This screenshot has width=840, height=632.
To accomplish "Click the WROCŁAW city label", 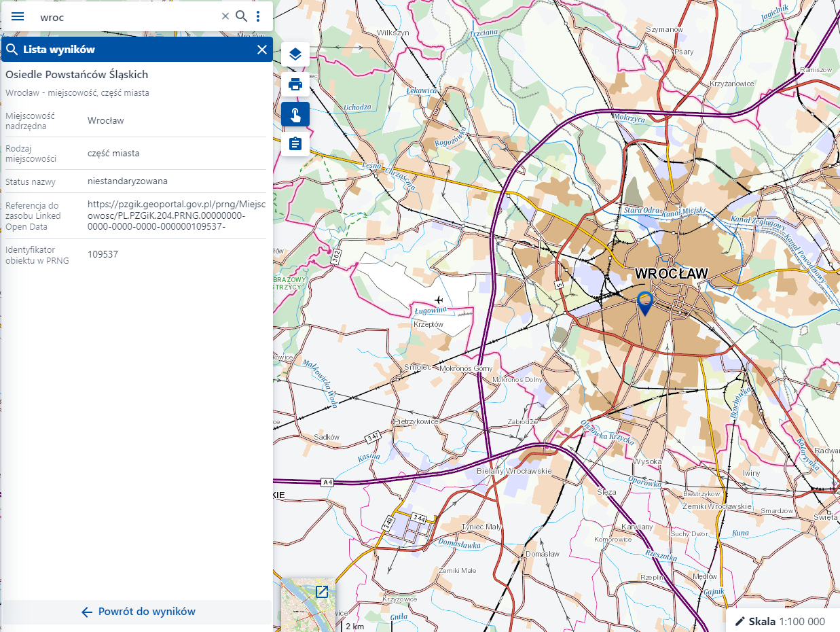I will 671,274.
